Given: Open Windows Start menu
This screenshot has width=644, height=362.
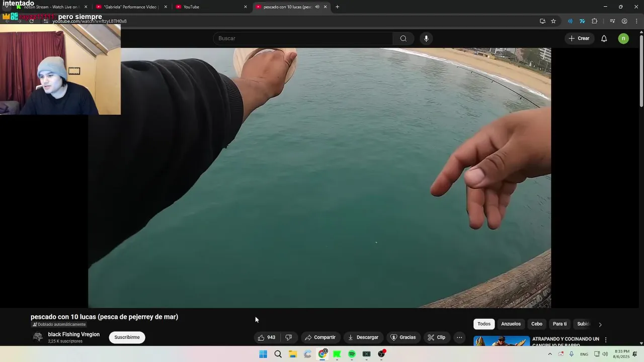Looking at the screenshot, I should coord(263,354).
